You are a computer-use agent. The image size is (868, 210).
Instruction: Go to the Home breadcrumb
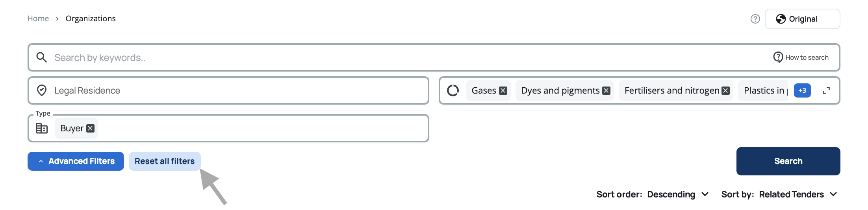[38, 18]
